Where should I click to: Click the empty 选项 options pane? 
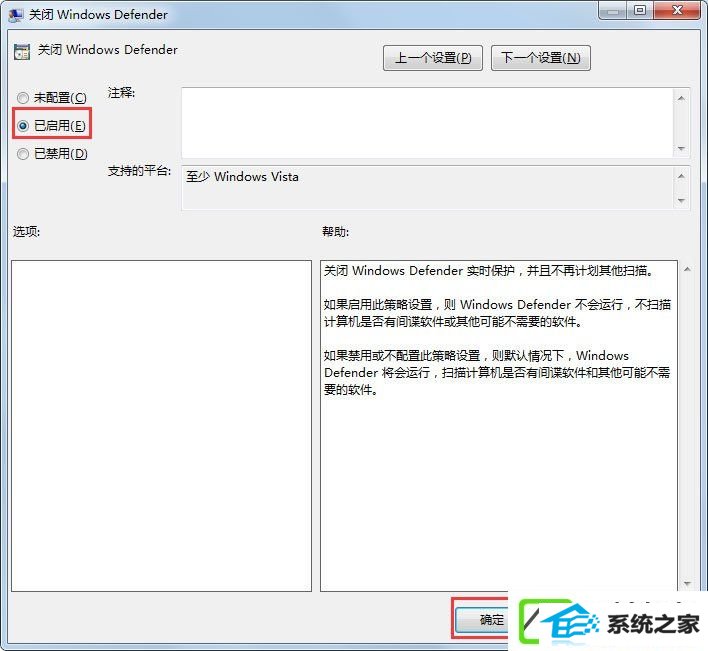pos(161,426)
